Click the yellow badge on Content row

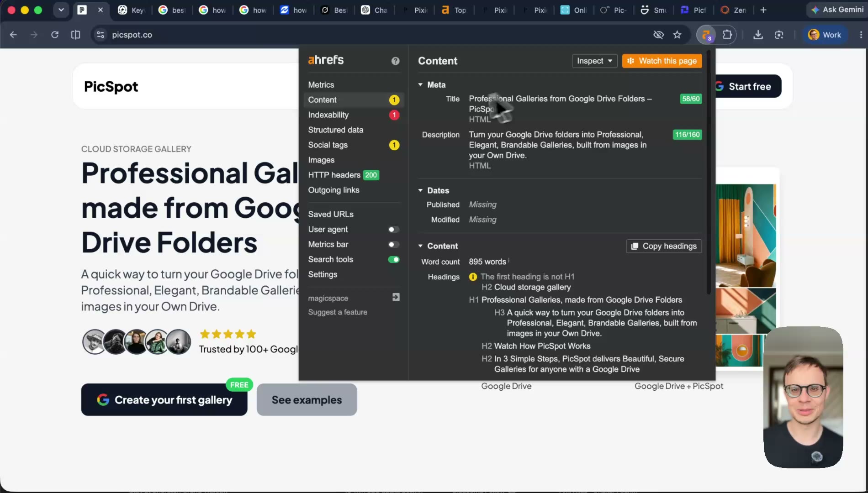[x=394, y=100]
